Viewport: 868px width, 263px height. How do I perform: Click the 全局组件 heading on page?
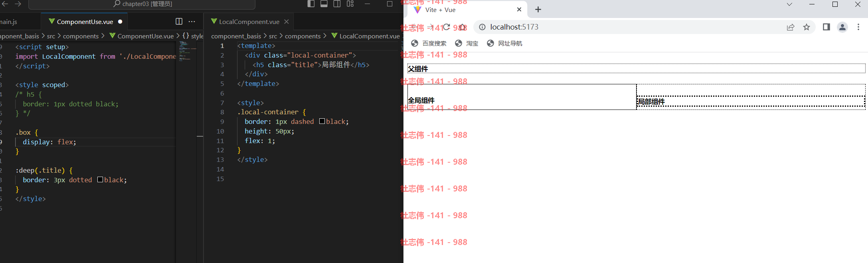[x=421, y=100]
